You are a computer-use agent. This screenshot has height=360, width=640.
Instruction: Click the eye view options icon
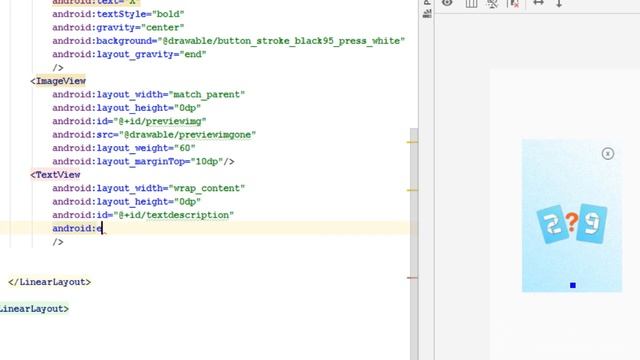click(447, 3)
